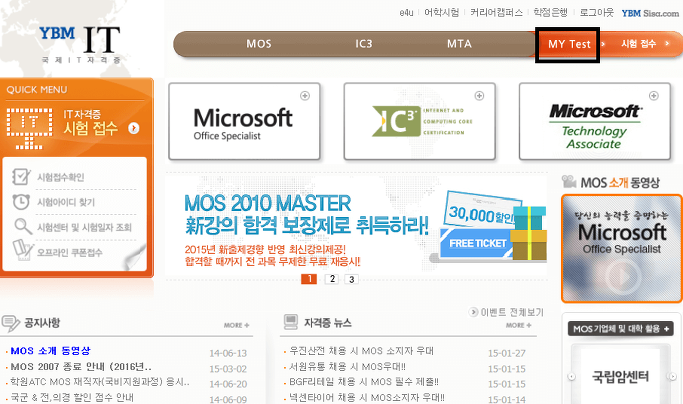The height and width of the screenshot is (404, 683).
Task: Open 시험접수확인 in the quick menu
Action: point(61,177)
